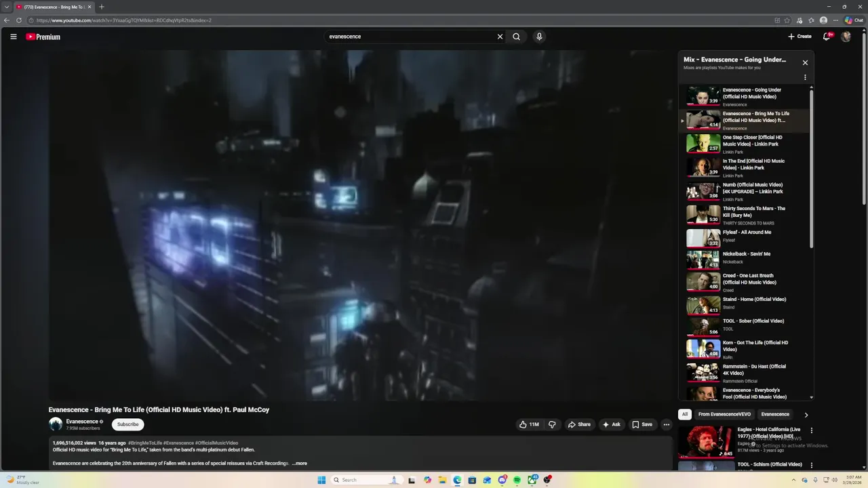Dislike the video with thumbs down
This screenshot has width=868, height=488.
point(552,424)
